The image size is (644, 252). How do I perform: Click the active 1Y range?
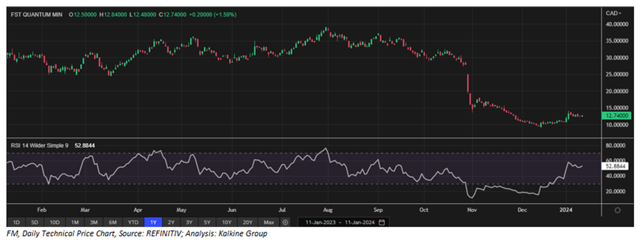[x=153, y=222]
